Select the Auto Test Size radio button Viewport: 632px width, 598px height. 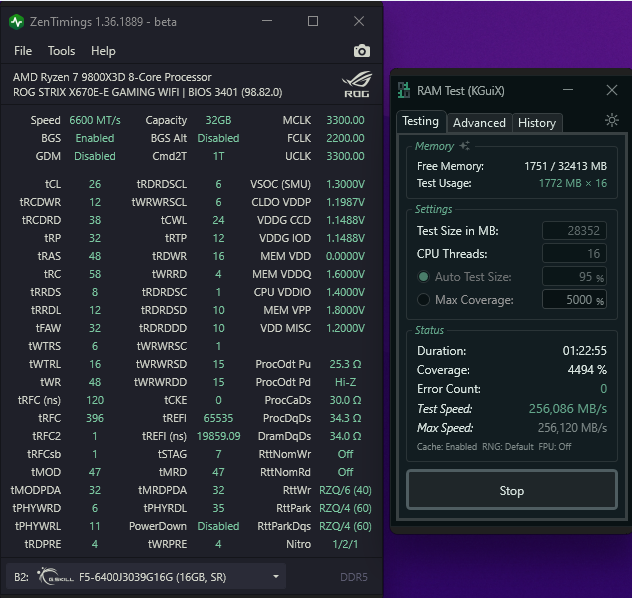pyautogui.click(x=423, y=277)
